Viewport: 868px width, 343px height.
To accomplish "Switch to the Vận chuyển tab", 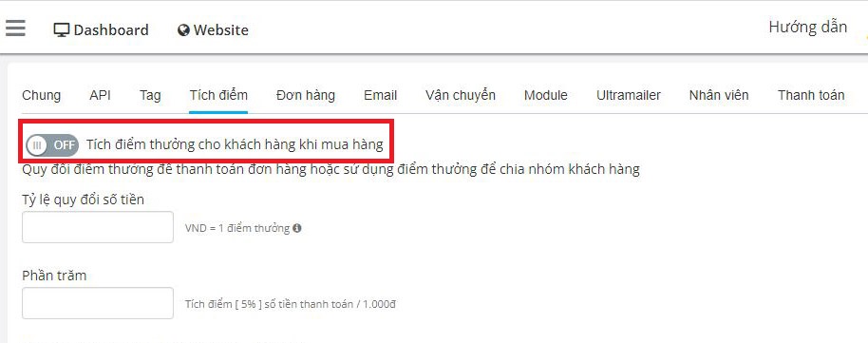I will point(461,95).
